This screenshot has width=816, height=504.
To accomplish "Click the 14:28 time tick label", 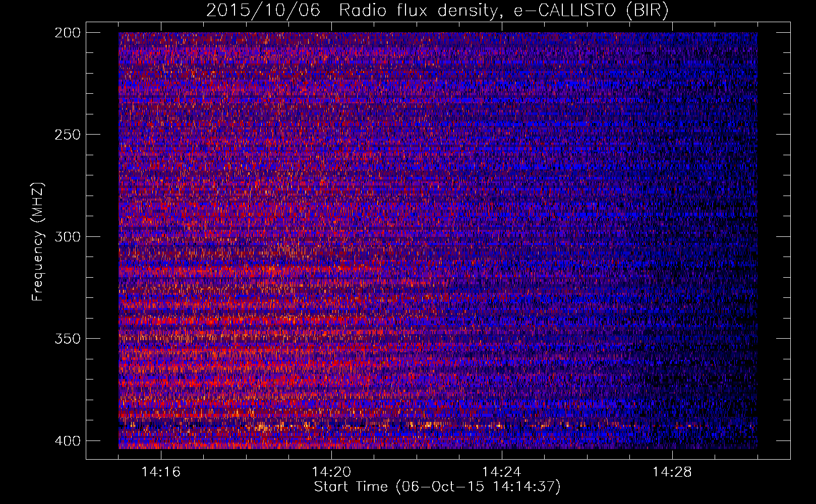I will (672, 472).
